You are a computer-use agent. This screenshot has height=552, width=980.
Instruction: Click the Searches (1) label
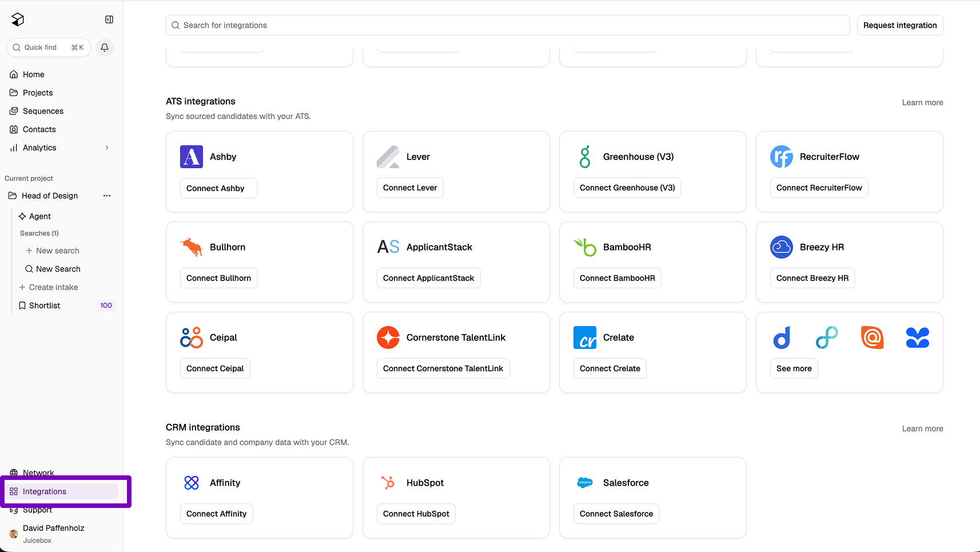[x=39, y=233]
